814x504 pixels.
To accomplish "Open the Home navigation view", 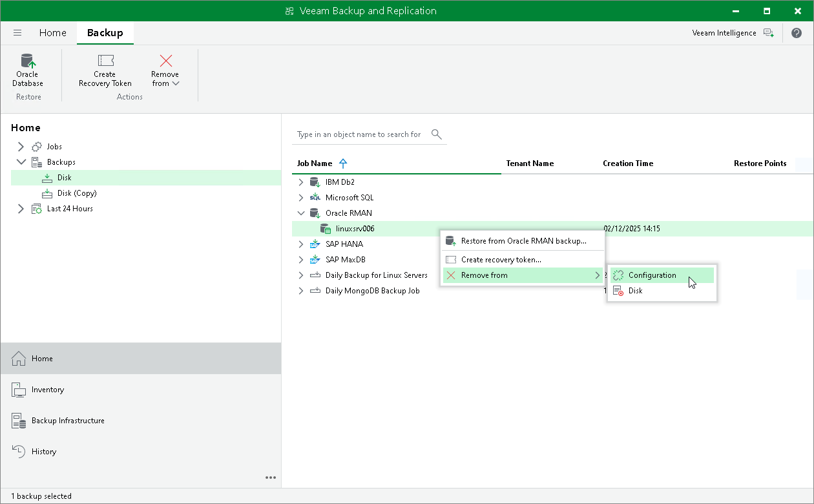I will click(141, 359).
